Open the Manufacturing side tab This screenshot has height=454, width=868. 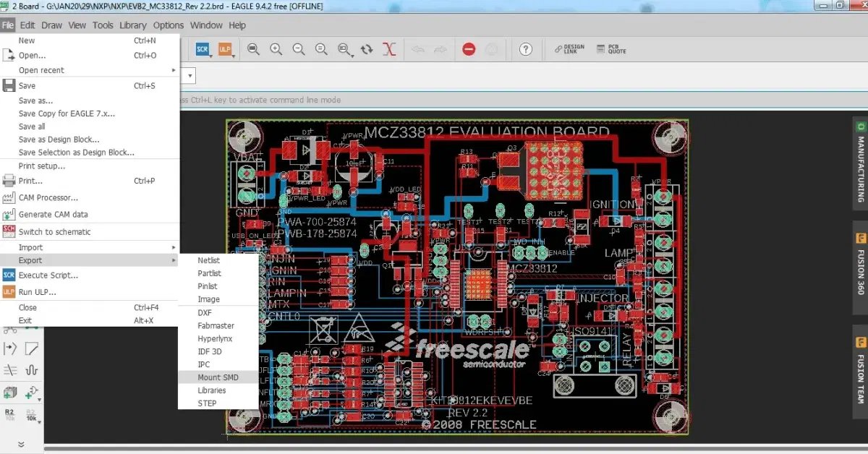861,163
